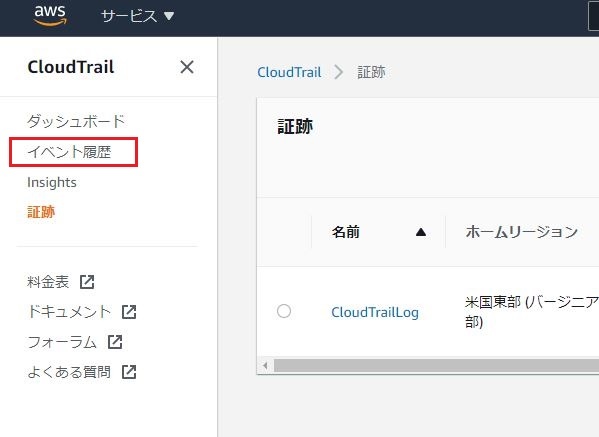The image size is (599, 437).
Task: Open イベント履歴 in the sidebar
Action: click(x=69, y=152)
